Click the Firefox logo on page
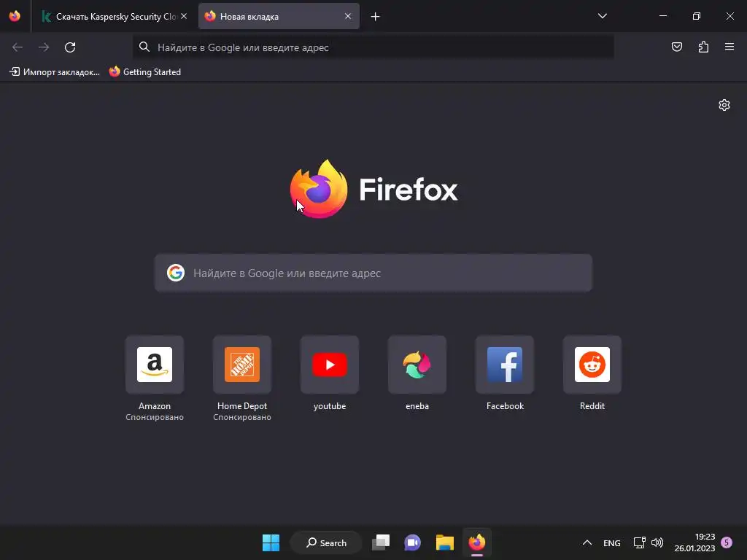Screen dimensions: 747x560 click(319, 189)
